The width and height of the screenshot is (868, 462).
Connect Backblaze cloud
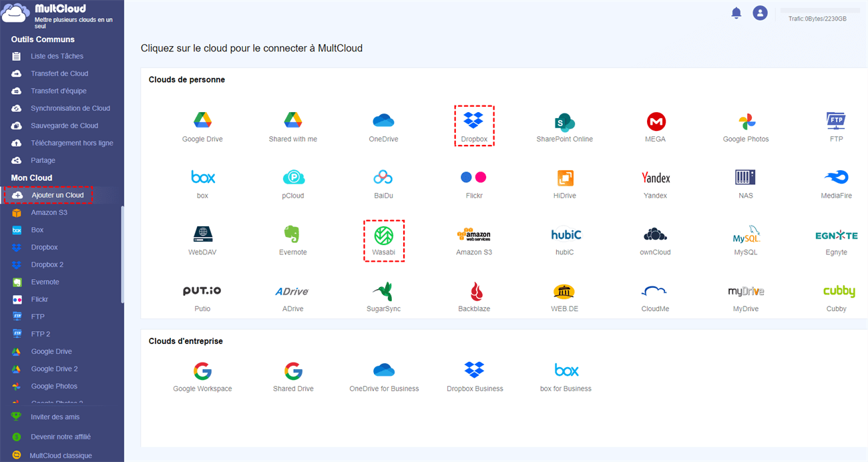(x=475, y=291)
